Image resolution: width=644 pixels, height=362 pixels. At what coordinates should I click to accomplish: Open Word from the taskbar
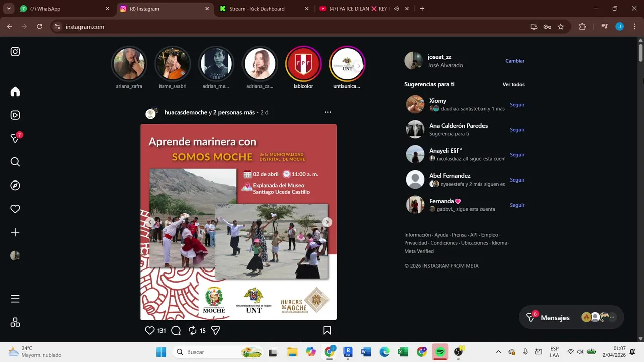point(366,352)
